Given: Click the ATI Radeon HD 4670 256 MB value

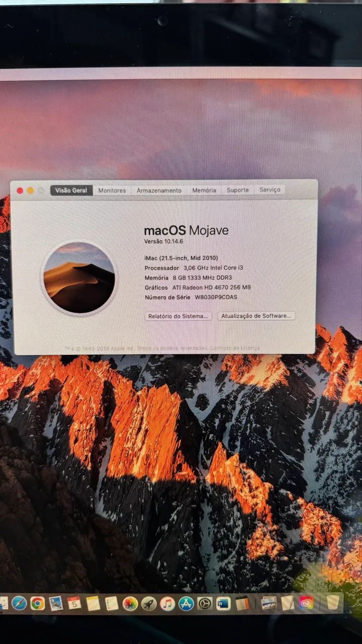Looking at the screenshot, I should point(211,287).
